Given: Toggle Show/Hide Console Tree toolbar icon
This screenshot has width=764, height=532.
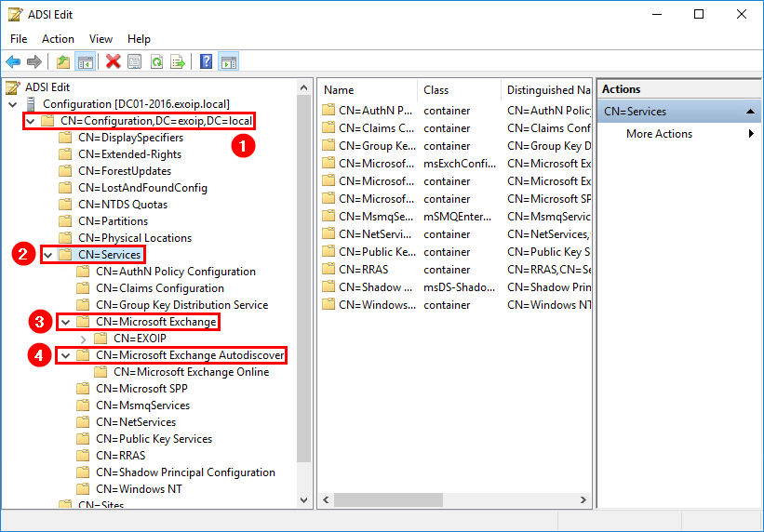Looking at the screenshot, I should coord(86,62).
